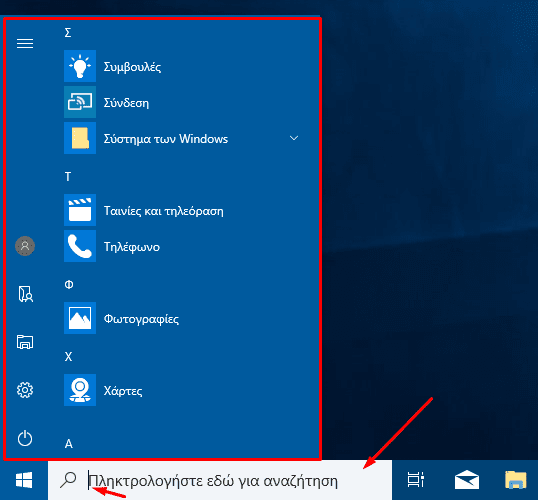538x500 pixels.
Task: Open the hamburger menu in Start
Action: [25, 44]
